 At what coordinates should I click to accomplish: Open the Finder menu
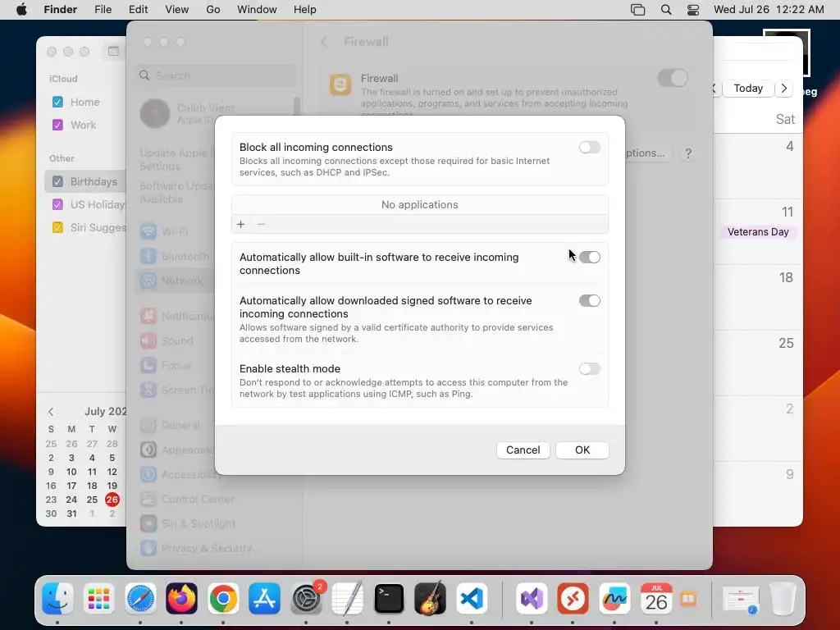point(61,10)
